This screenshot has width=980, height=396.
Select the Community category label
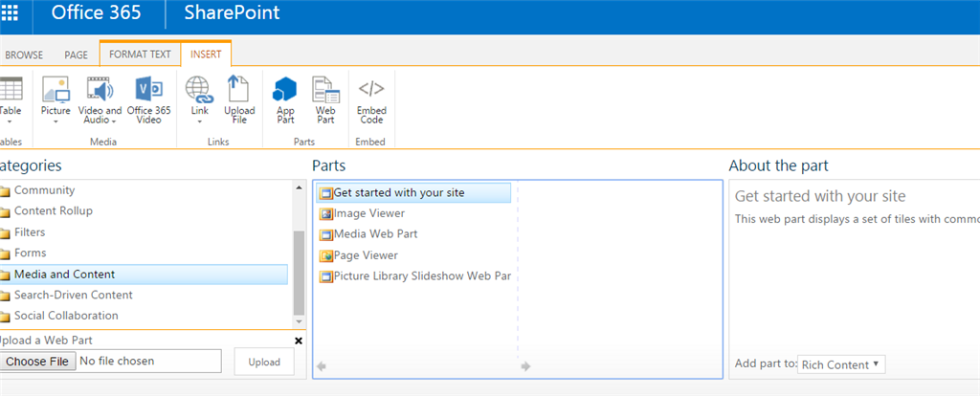tap(44, 190)
